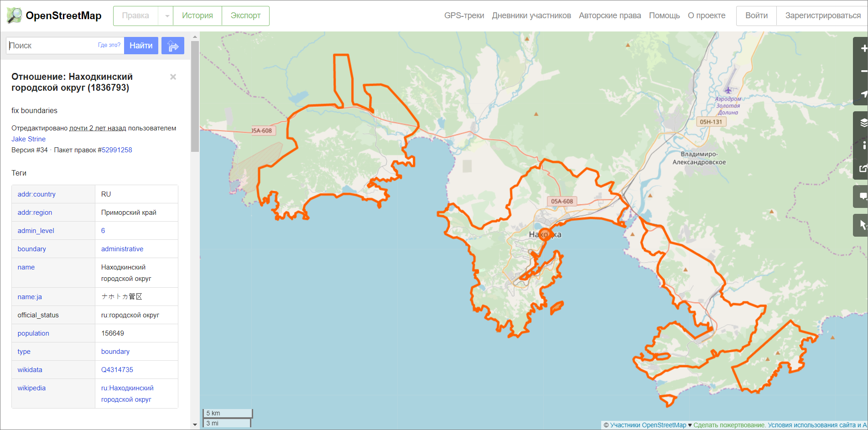The width and height of the screenshot is (868, 430).
Task: Click the population value 156649
Action: 113,333
